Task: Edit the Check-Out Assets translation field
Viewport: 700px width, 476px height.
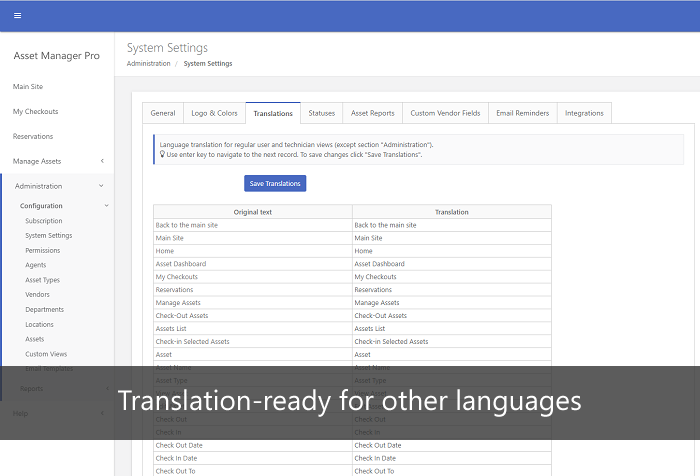Action: (452, 316)
